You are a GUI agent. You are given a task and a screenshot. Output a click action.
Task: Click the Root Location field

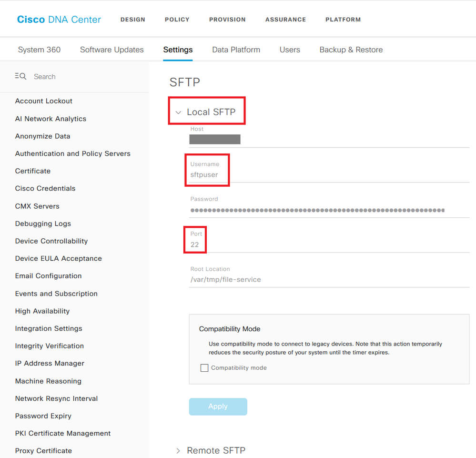pyautogui.click(x=329, y=279)
